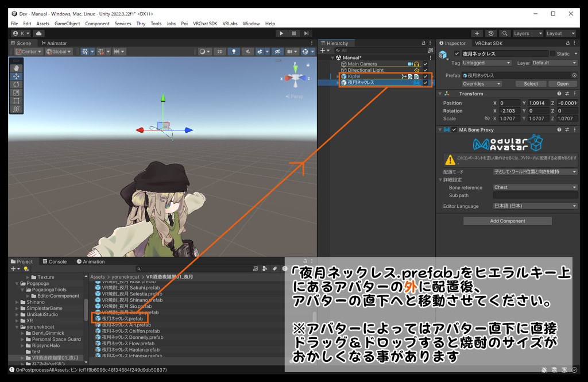This screenshot has height=382, width=588.
Task: Select the Rotate tool in the scene view
Action: pyautogui.click(x=16, y=84)
